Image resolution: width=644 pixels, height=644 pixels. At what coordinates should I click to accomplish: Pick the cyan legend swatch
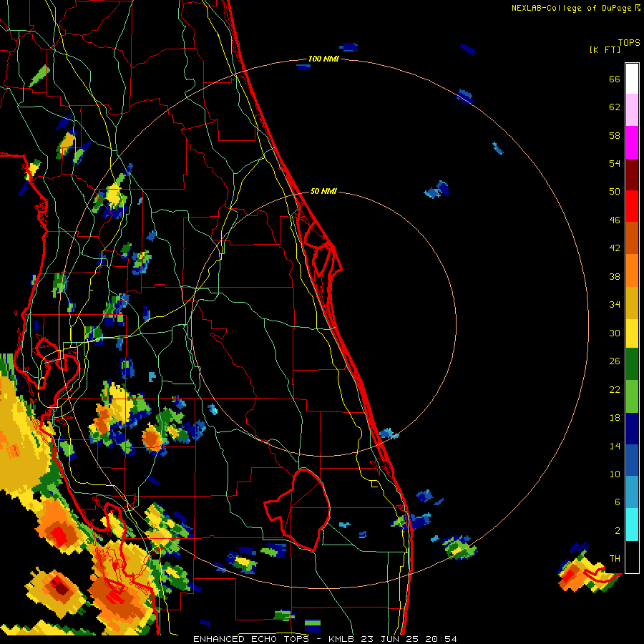[x=632, y=525]
